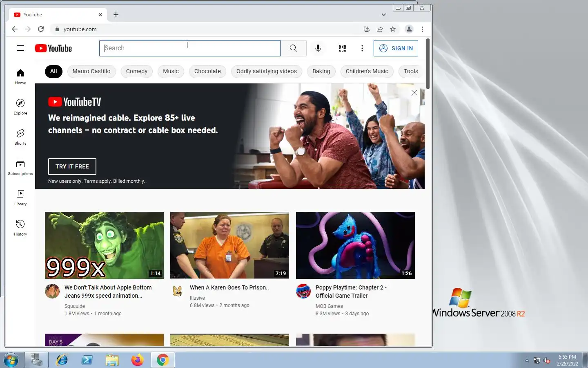Click the magnifier search button
This screenshot has width=588, height=368.
point(294,48)
